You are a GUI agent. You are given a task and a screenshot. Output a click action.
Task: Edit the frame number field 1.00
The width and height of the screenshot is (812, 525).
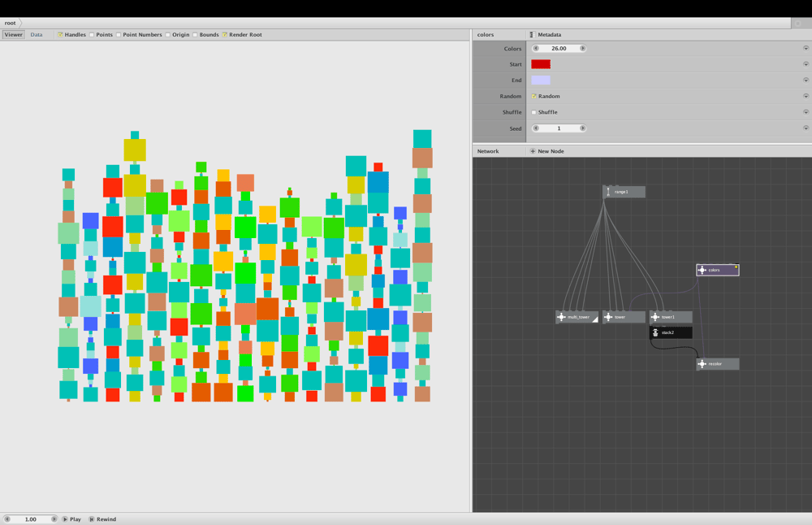[x=31, y=518]
